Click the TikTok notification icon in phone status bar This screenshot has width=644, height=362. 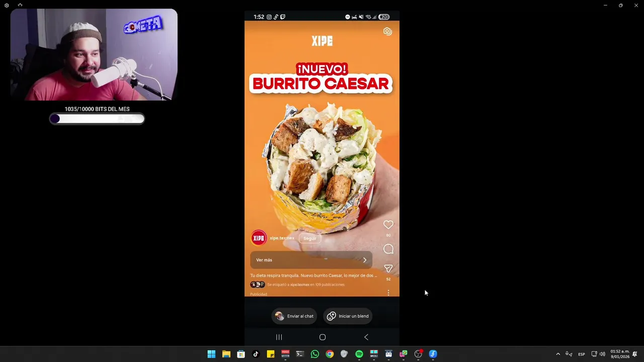click(276, 17)
